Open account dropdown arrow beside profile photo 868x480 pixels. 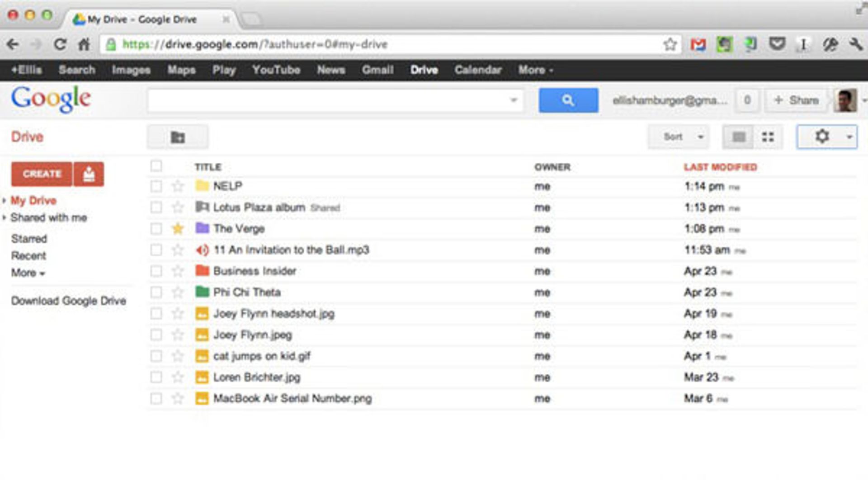864,100
